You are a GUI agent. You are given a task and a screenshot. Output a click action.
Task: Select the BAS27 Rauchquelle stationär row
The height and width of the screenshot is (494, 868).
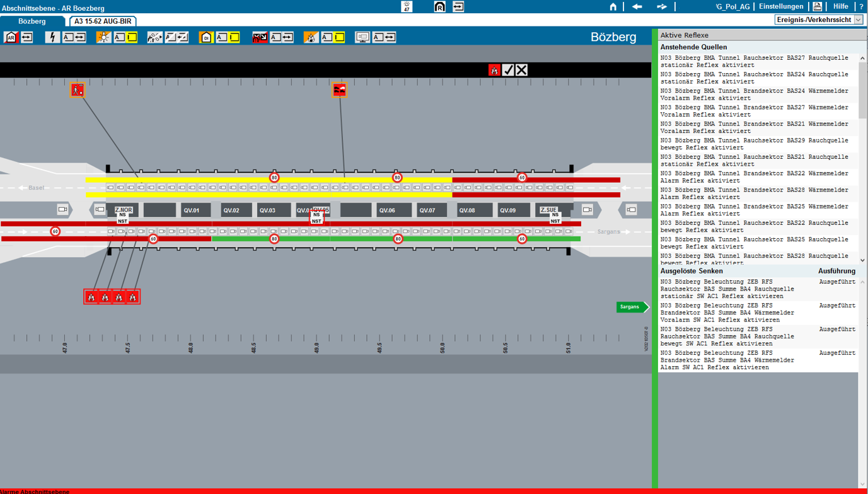pos(758,61)
